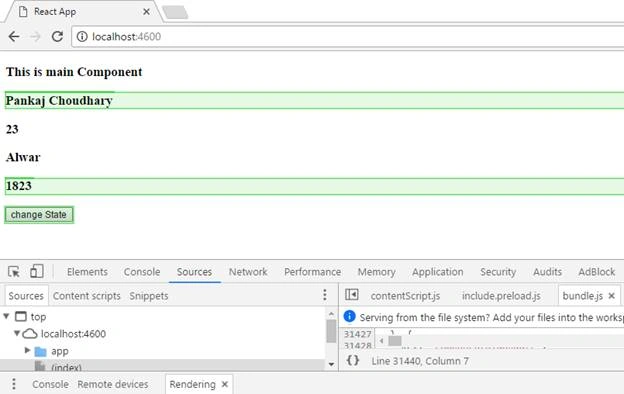Open the navigator three-dot menu
The height and width of the screenshot is (394, 624).
coord(325,295)
